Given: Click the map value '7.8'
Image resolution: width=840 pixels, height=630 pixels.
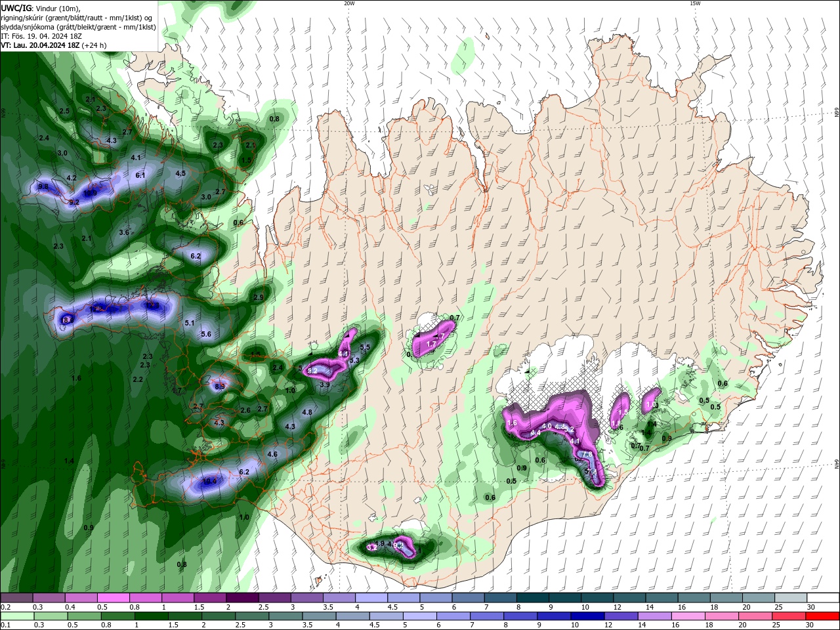Looking at the screenshot, I should pyautogui.click(x=587, y=454).
